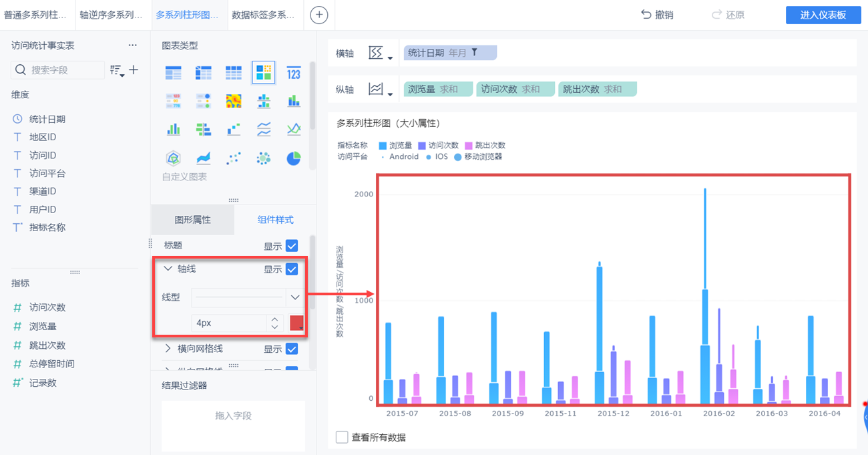Viewport: 868px width, 455px height.
Task: Select the partitioned column chart type
Action: point(264,101)
